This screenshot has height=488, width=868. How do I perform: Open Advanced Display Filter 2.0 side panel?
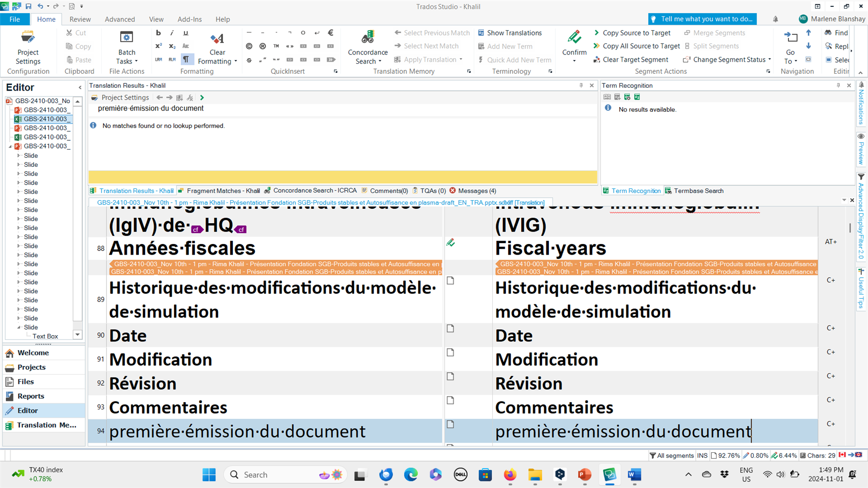pos(861,216)
